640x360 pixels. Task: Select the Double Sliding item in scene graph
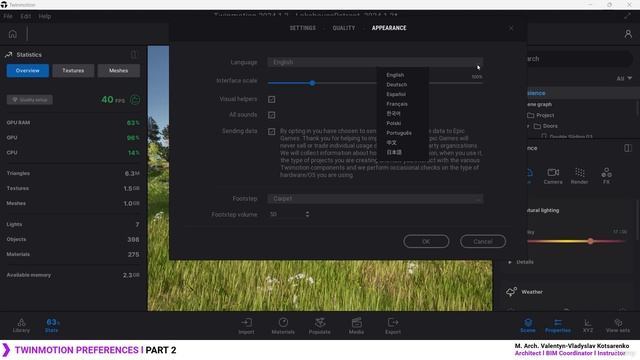[567, 136]
